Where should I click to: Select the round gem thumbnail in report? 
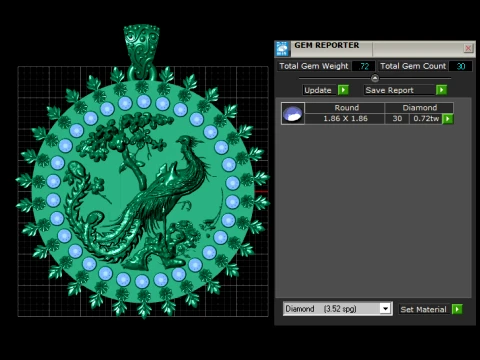pyautogui.click(x=293, y=113)
